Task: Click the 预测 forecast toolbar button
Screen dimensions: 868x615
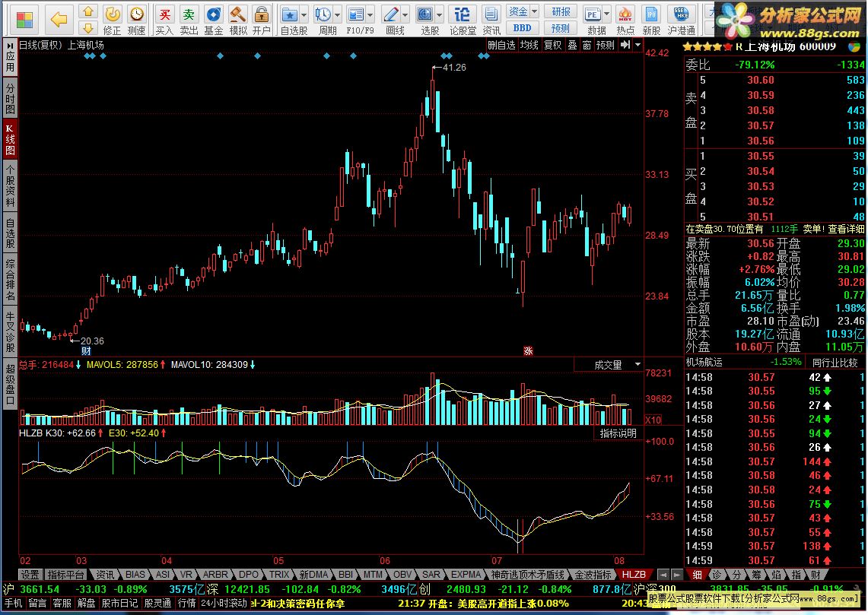Action: [561, 27]
